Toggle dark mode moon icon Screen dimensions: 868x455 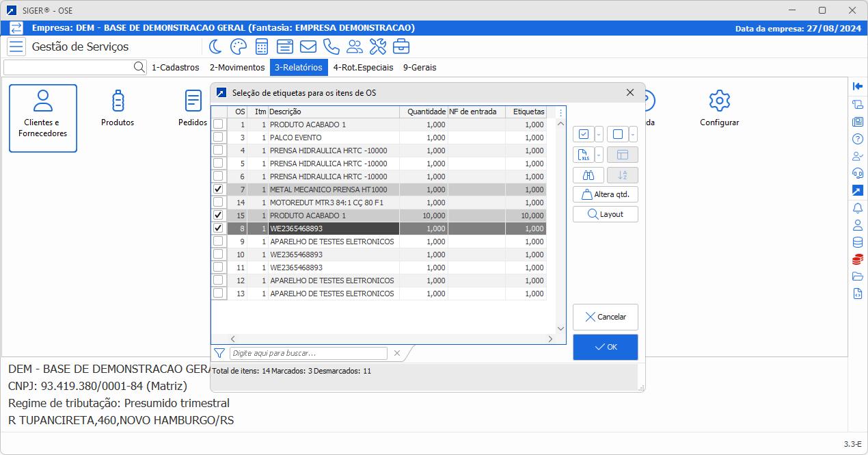(x=215, y=47)
